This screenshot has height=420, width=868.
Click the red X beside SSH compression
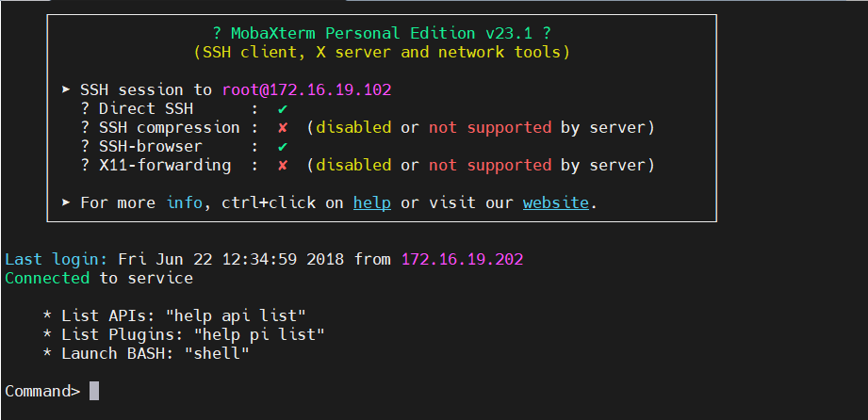click(x=282, y=127)
